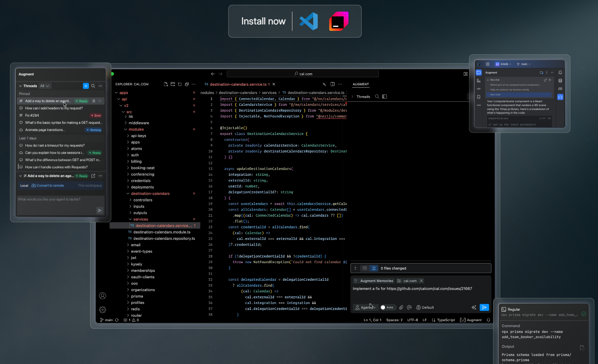Attach a file with the paperclip icon

(x=401, y=308)
